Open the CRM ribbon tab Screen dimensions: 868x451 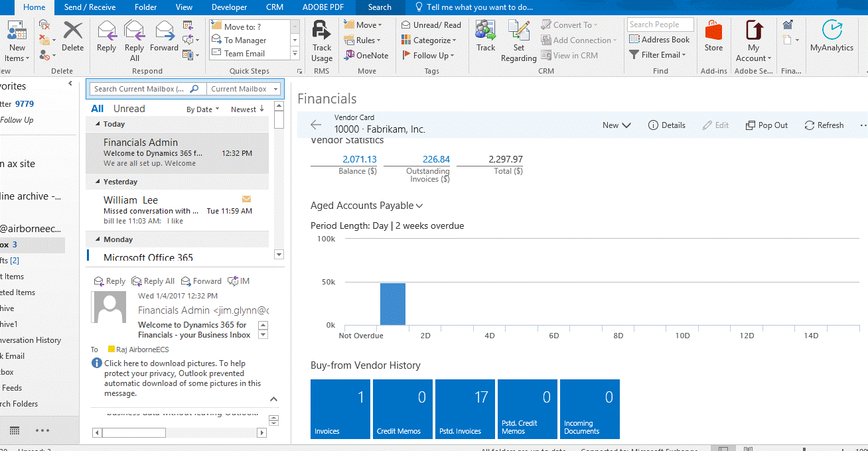point(275,7)
